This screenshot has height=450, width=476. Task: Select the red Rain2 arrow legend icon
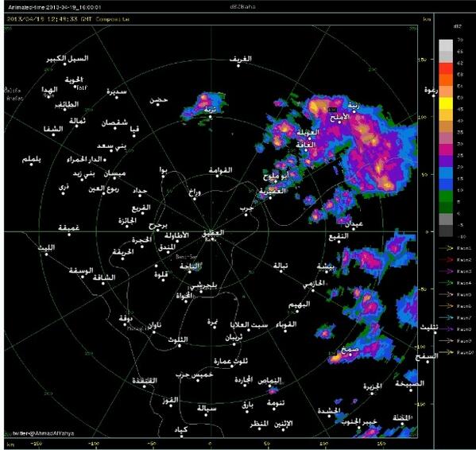pyautogui.click(x=446, y=260)
